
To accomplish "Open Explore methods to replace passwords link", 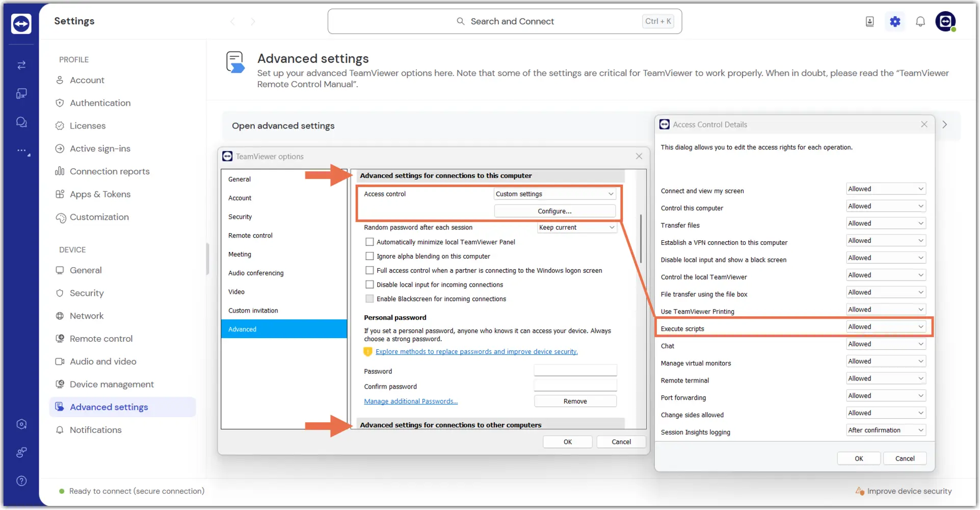I will point(476,352).
